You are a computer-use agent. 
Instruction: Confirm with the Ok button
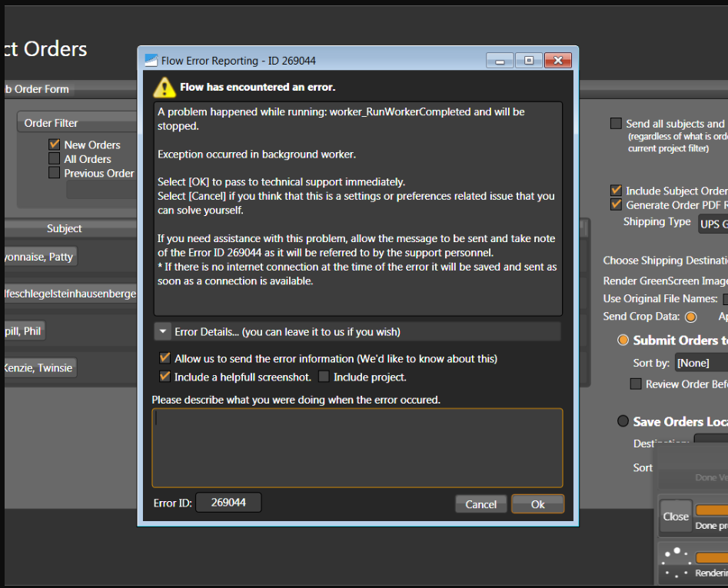pos(537,504)
